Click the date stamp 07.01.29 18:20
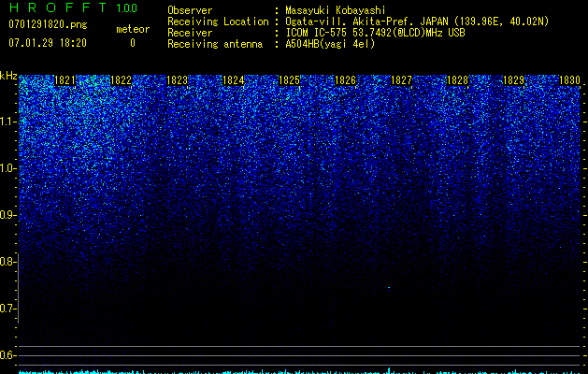 point(48,43)
